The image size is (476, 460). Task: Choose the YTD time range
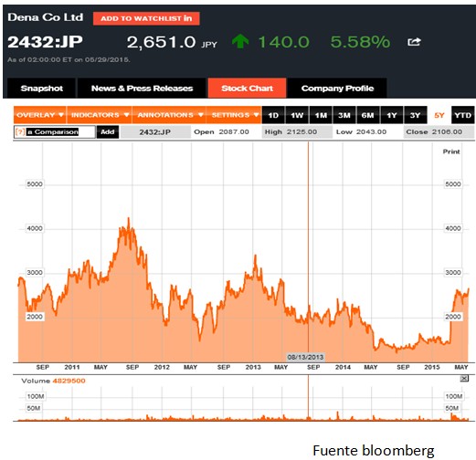coord(462,115)
